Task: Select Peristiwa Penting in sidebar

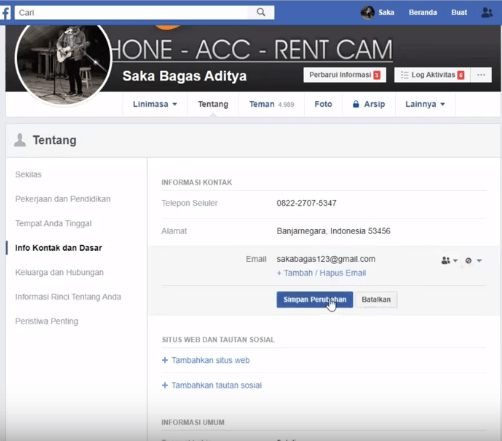Action: (47, 321)
